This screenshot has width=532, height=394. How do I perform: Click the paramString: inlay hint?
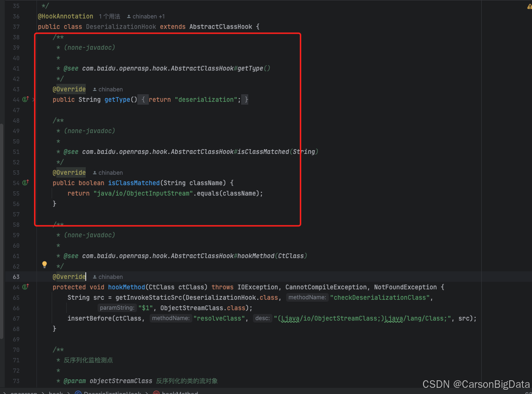pos(117,308)
